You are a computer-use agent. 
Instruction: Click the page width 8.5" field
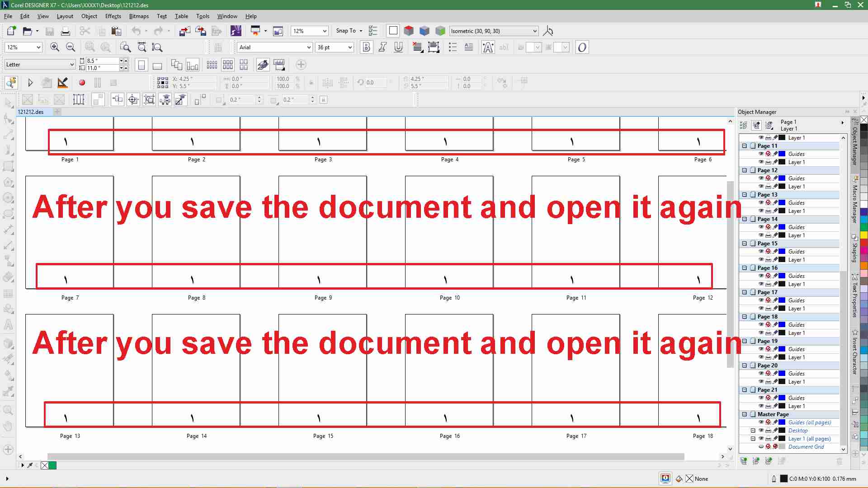pyautogui.click(x=102, y=61)
